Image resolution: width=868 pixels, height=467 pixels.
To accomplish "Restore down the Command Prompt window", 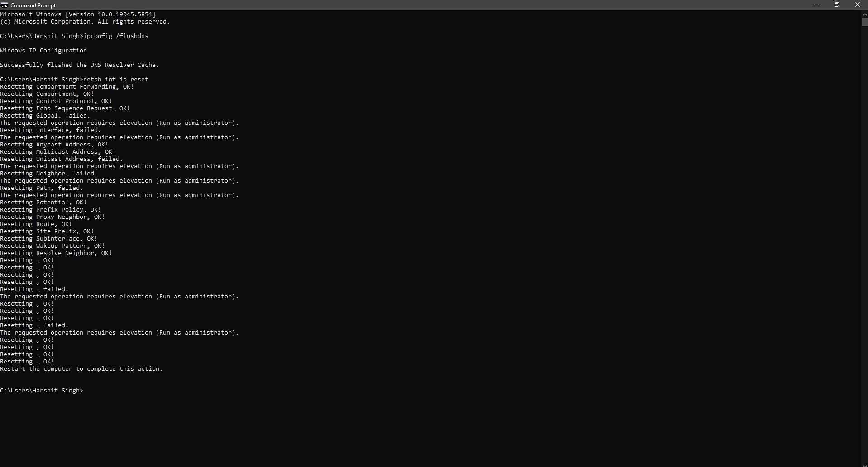I will click(837, 5).
